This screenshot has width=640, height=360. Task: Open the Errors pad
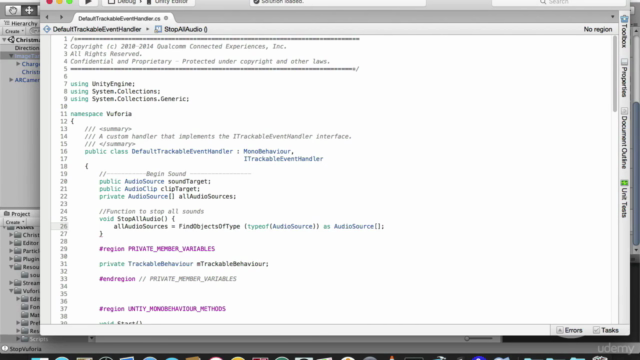pyautogui.click(x=569, y=330)
